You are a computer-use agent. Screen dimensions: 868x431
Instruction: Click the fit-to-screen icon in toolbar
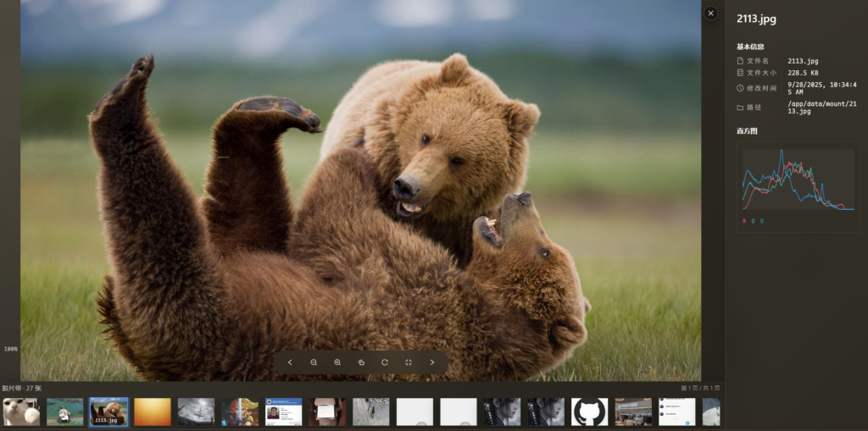point(409,362)
